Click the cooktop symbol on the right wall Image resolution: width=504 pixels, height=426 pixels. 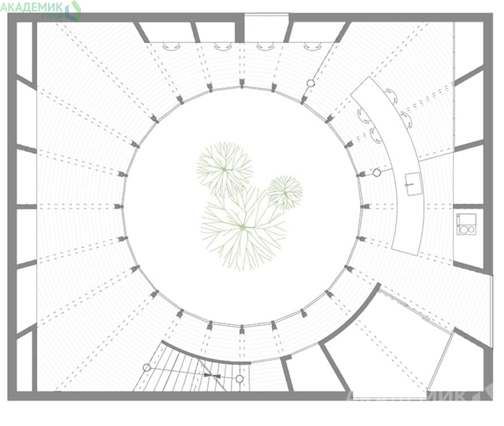(467, 224)
